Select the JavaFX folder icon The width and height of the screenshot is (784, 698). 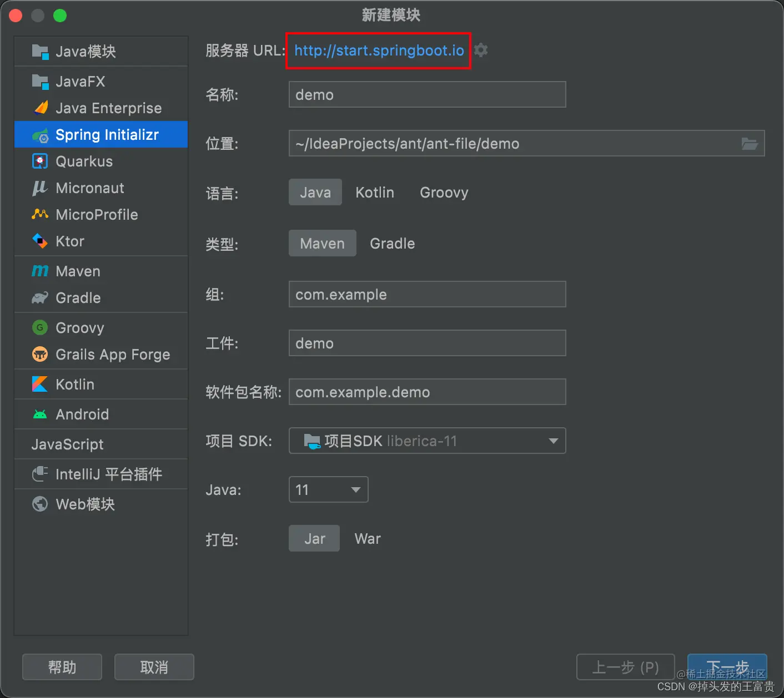(40, 82)
